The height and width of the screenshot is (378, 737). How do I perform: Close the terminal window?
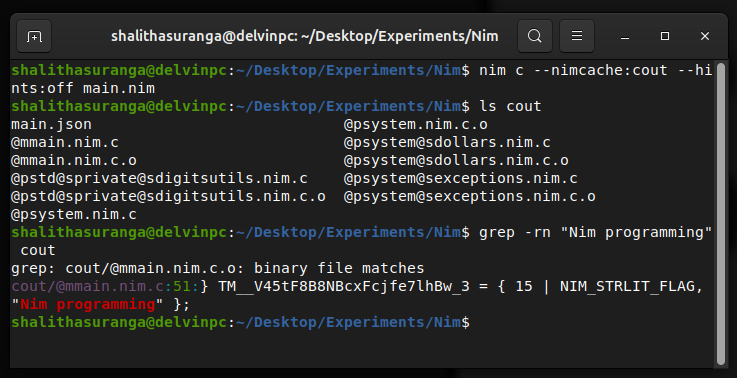click(705, 36)
